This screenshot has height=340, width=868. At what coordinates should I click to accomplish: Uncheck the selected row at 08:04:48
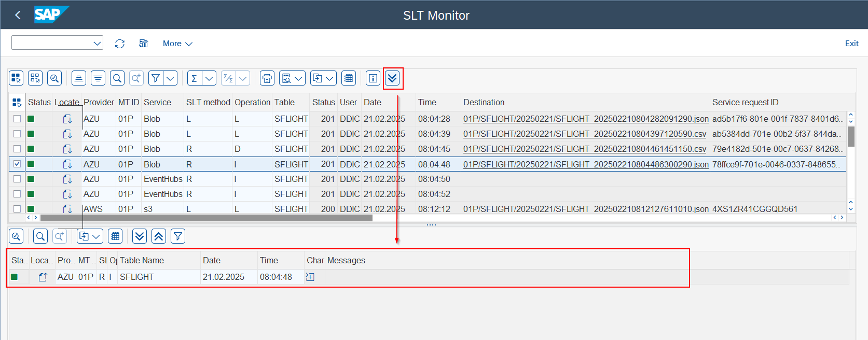(x=17, y=164)
